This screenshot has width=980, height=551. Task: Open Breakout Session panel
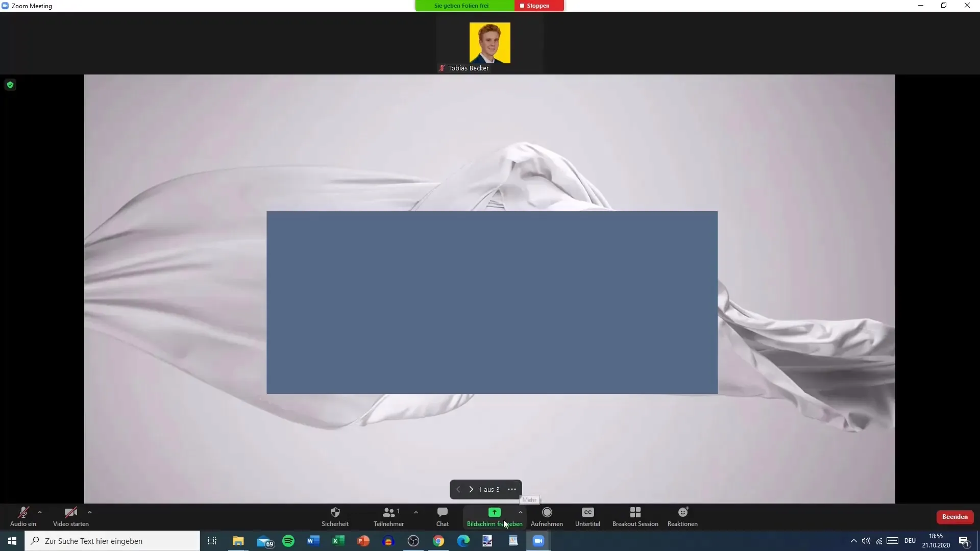635,517
